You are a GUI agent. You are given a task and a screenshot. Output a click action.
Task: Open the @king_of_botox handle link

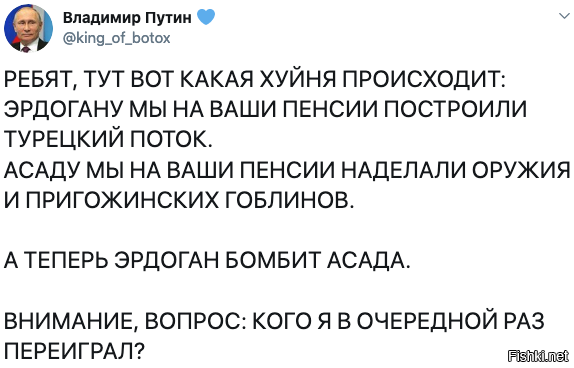(x=116, y=38)
